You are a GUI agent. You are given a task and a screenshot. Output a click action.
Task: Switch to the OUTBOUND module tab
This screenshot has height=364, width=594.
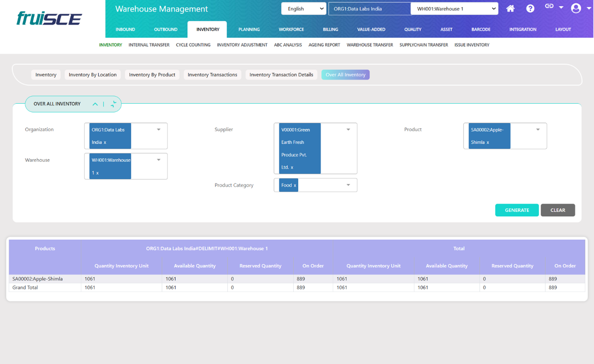tap(165, 29)
